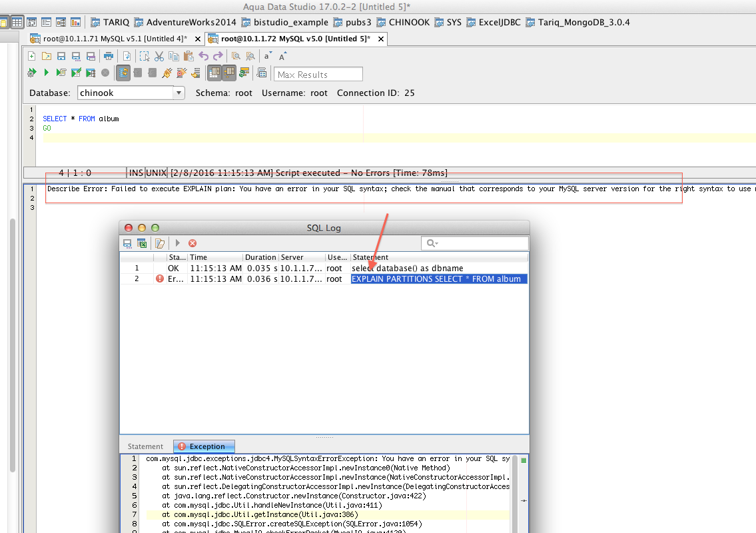Click the New file icon in editor toolbar
Viewport: 756px width, 533px height.
31,57
